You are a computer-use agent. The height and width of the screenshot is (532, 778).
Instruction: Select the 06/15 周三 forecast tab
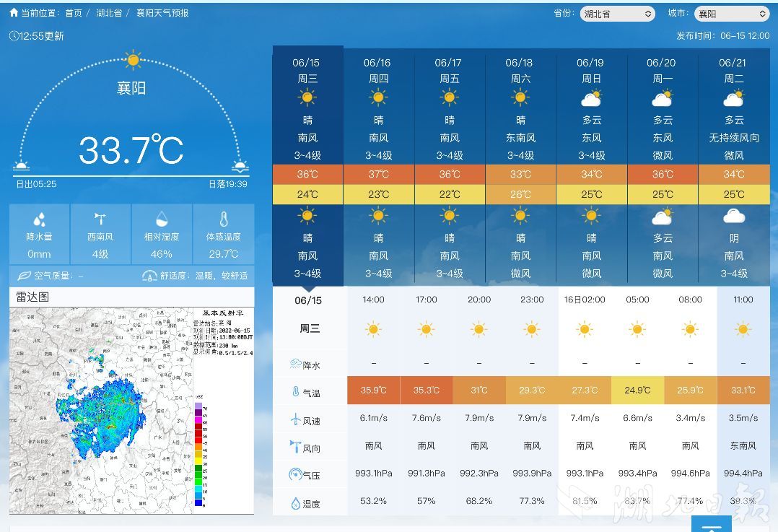click(307, 166)
